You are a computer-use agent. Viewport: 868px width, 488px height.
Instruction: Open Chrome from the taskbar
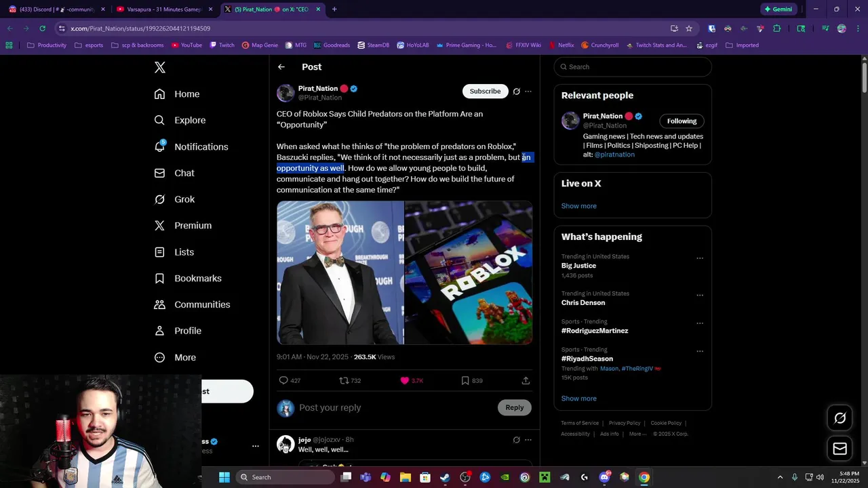(644, 477)
